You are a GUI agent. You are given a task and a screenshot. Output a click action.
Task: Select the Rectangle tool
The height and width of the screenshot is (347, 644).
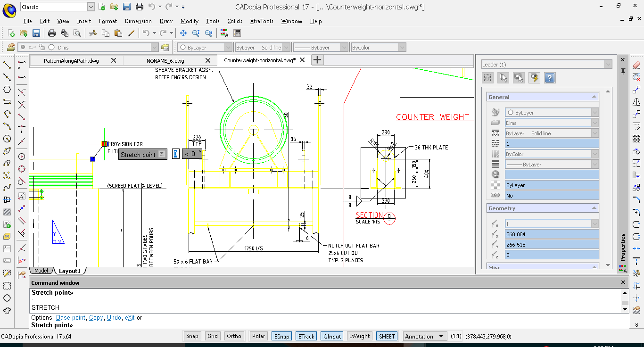[7, 102]
